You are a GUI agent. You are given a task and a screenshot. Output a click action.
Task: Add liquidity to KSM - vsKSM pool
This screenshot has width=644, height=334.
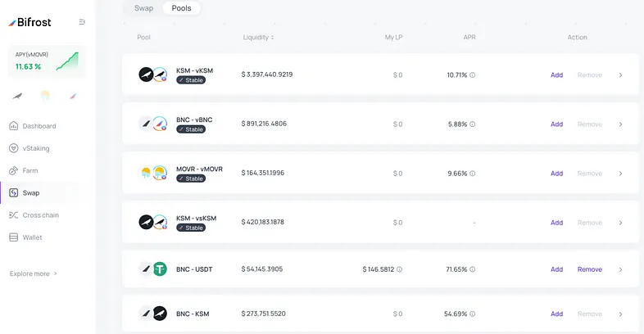[556, 223]
